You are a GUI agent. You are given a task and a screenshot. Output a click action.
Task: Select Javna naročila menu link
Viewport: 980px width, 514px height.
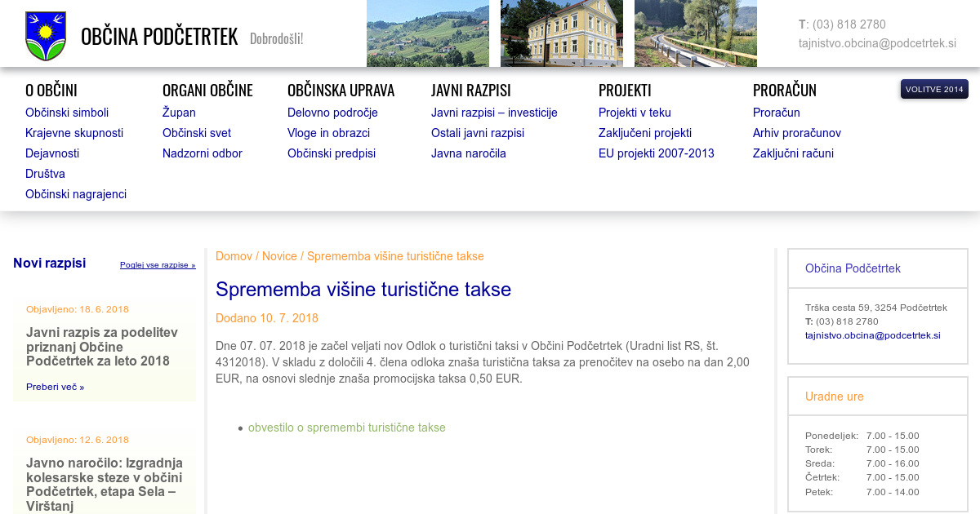tap(469, 153)
